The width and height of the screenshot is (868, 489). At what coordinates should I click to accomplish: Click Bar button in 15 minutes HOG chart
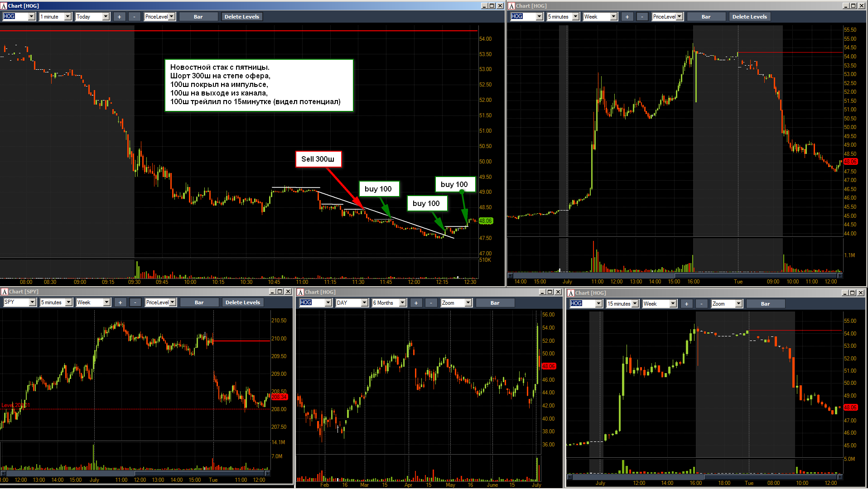[x=766, y=304]
